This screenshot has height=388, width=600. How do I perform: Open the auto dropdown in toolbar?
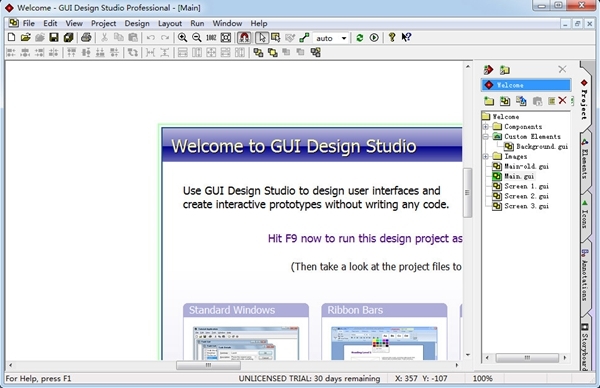tap(344, 38)
